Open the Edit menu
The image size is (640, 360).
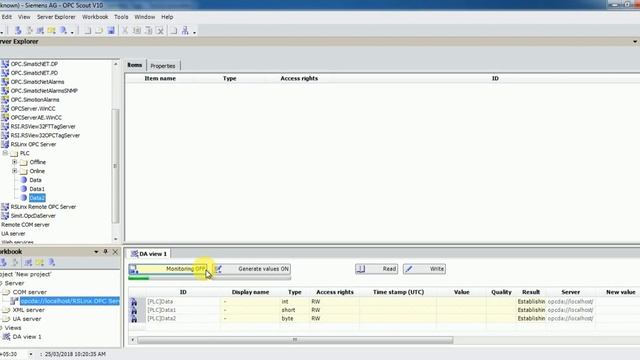7,17
